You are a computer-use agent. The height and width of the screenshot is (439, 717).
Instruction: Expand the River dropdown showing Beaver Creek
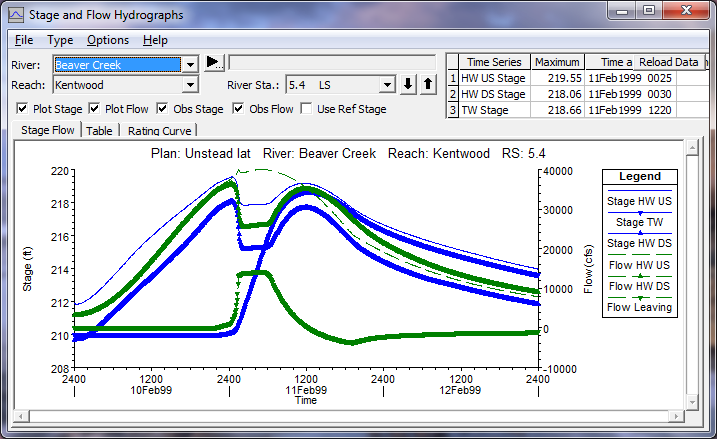coord(190,65)
